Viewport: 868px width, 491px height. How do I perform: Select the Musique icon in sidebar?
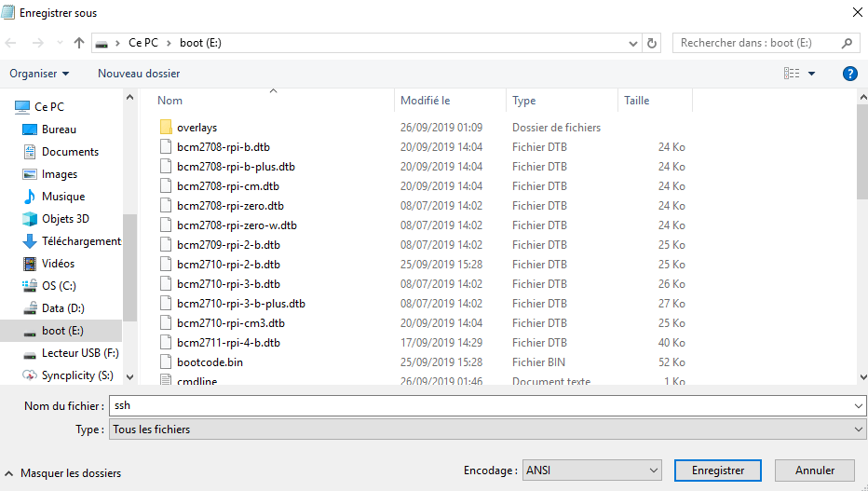tap(30, 197)
